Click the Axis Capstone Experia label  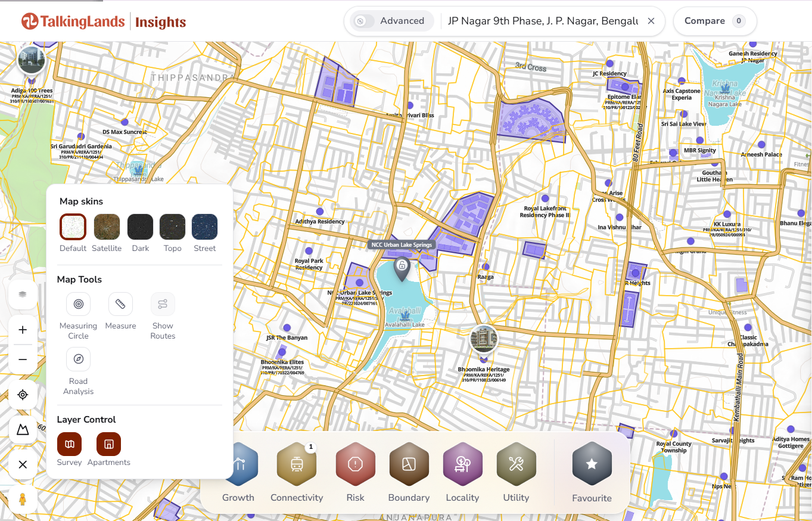682,94
